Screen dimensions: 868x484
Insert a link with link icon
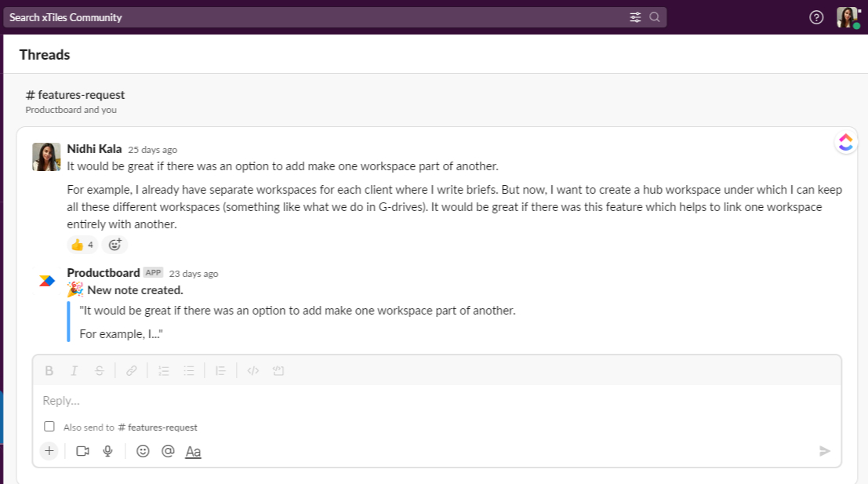[x=132, y=371]
